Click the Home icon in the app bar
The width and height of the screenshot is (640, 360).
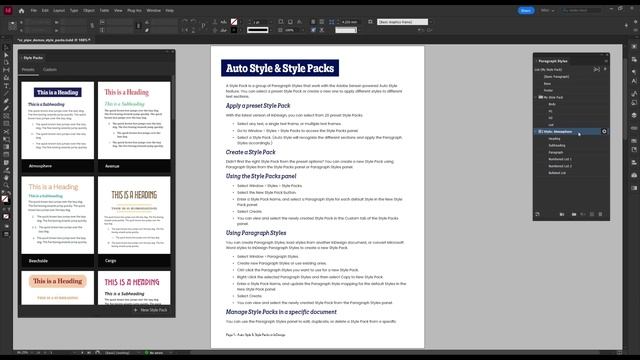(21, 11)
